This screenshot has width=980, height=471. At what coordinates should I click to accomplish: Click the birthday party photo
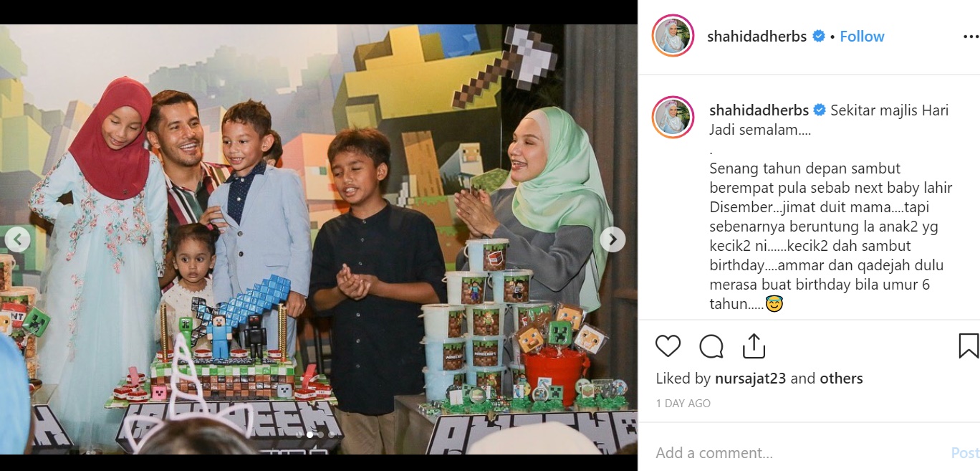pyautogui.click(x=319, y=239)
